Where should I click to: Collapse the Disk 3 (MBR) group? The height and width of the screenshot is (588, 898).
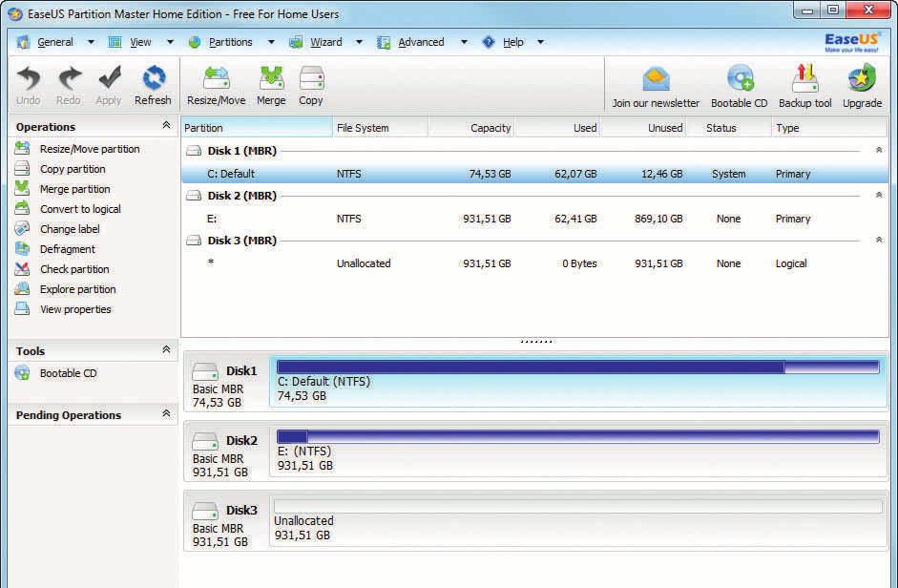pyautogui.click(x=879, y=240)
